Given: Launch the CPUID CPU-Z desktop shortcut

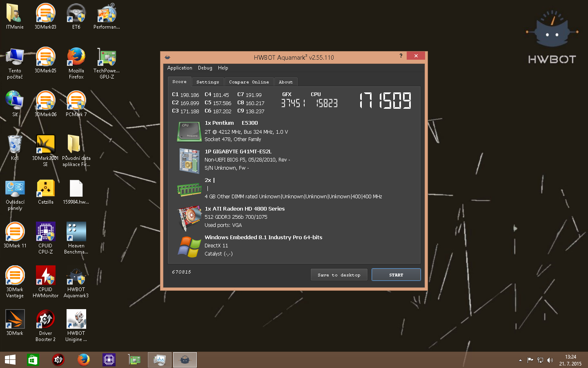Looking at the screenshot, I should pos(45,238).
